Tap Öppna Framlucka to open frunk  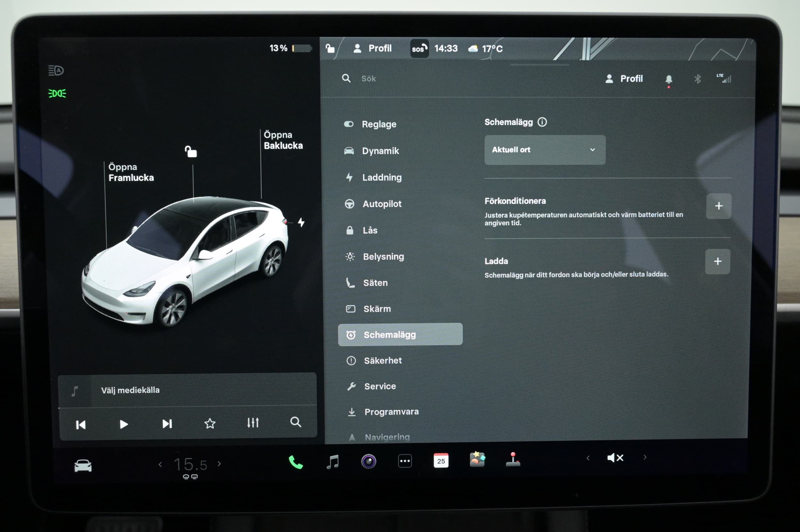131,172
